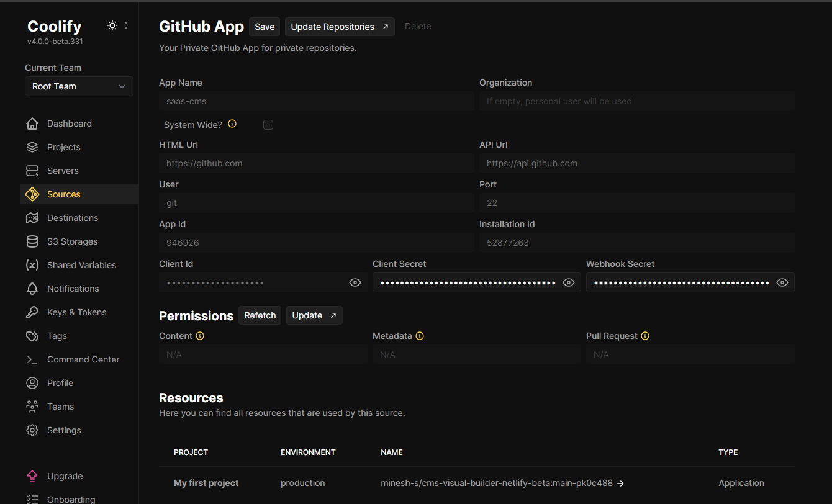832x504 pixels.
Task: Toggle Client Id visibility eye
Action: [x=355, y=282]
